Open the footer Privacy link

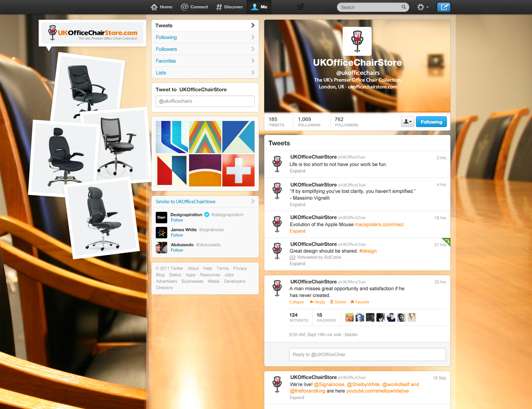(240, 268)
